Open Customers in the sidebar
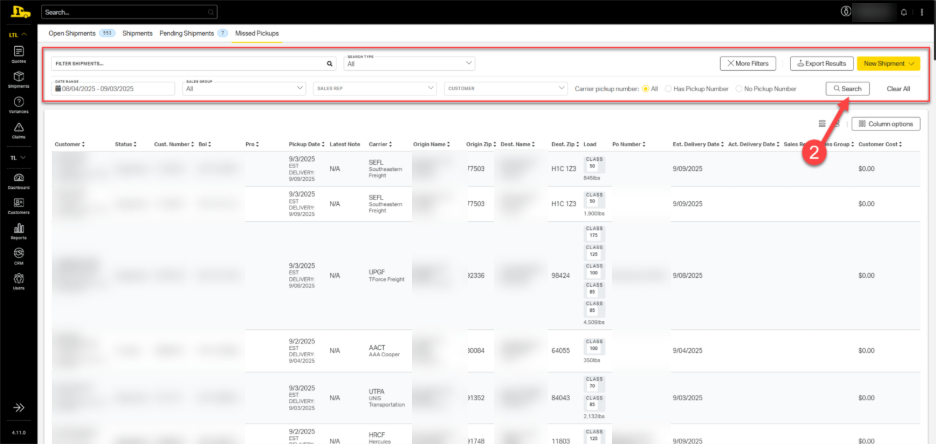 (x=19, y=206)
